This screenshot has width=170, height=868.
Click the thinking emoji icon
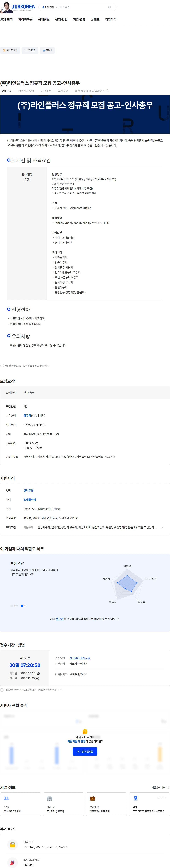(85, 732)
